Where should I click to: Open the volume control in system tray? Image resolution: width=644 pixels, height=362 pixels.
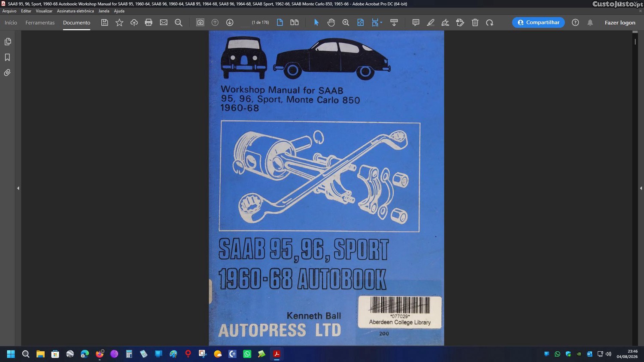(608, 354)
